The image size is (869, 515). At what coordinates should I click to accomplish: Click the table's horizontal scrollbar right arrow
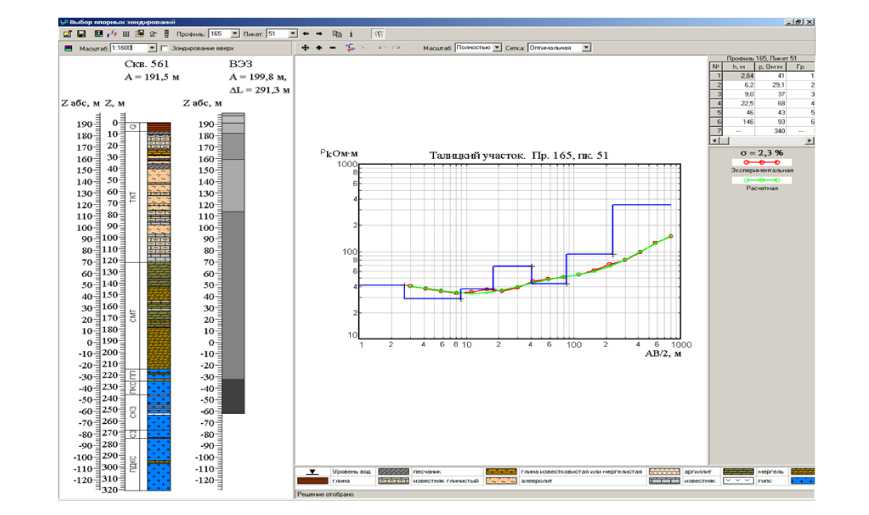click(809, 141)
